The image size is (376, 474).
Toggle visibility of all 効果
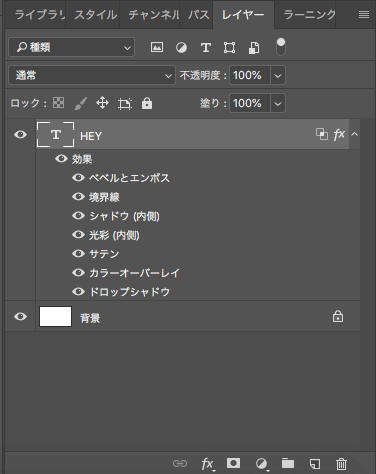pyautogui.click(x=61, y=159)
